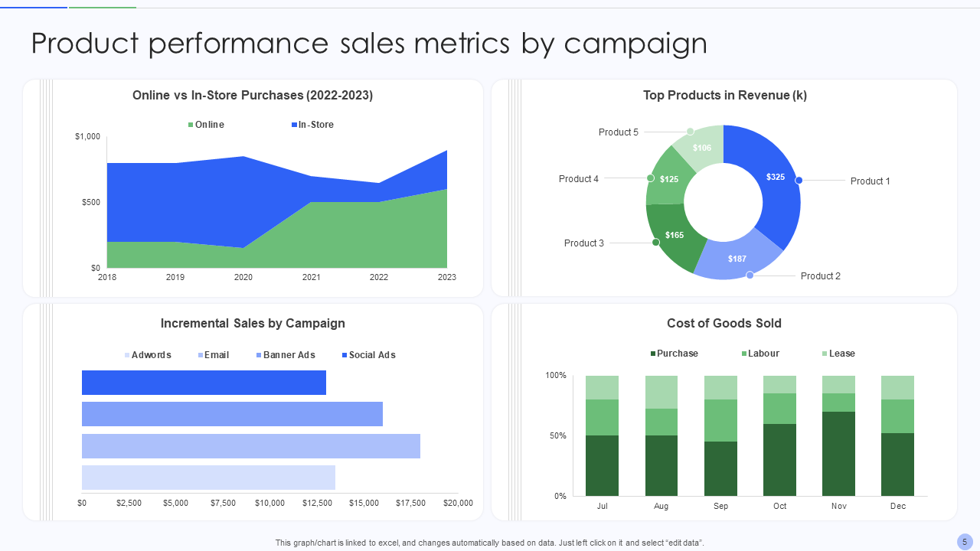Click the 2023 axis label

[x=447, y=277]
